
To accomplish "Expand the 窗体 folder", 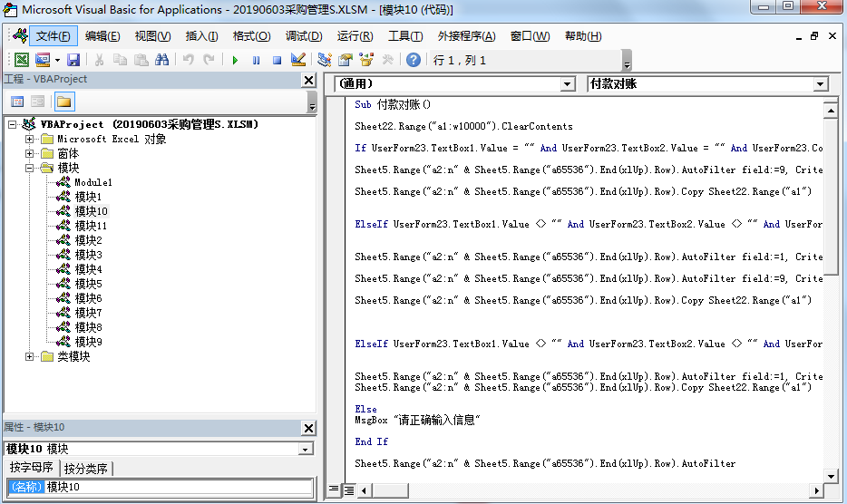I will point(29,153).
